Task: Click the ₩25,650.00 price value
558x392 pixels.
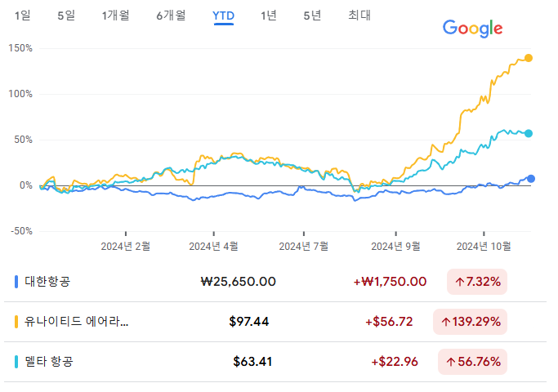Action: coord(238,282)
